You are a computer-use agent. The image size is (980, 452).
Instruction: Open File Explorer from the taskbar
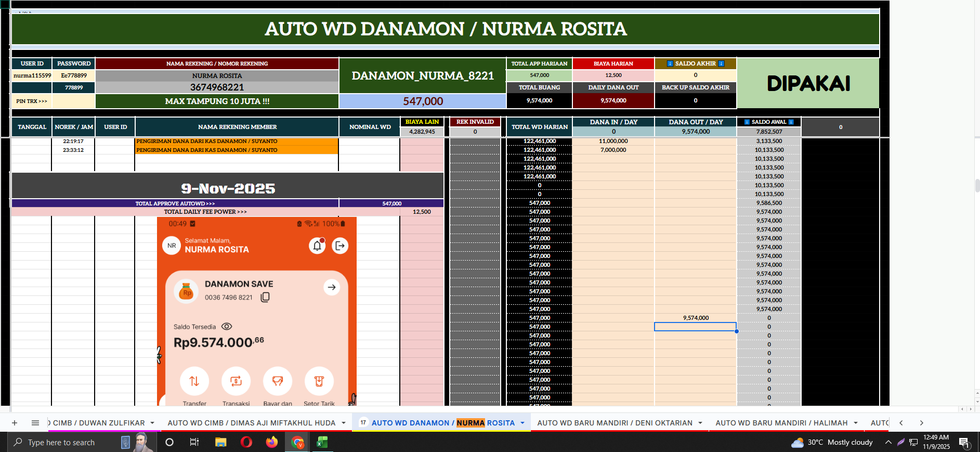tap(220, 442)
